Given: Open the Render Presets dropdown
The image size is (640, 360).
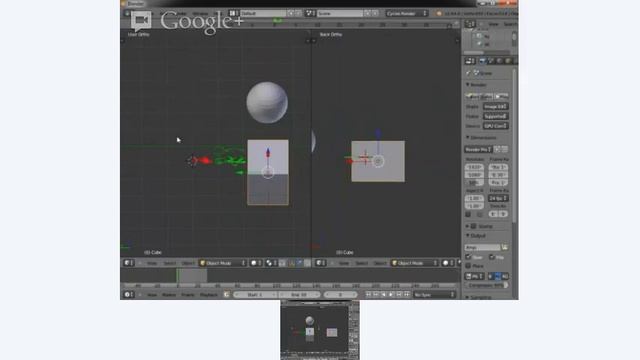Looking at the screenshot, I should click(x=478, y=149).
